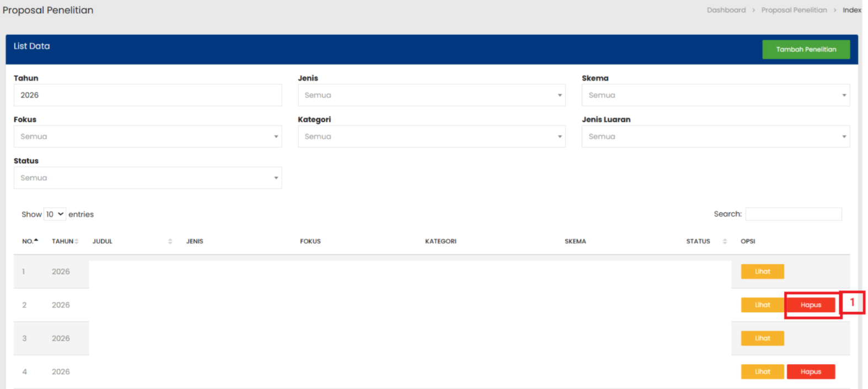
Task: Sort table by STATUS column arrows
Action: pos(725,241)
